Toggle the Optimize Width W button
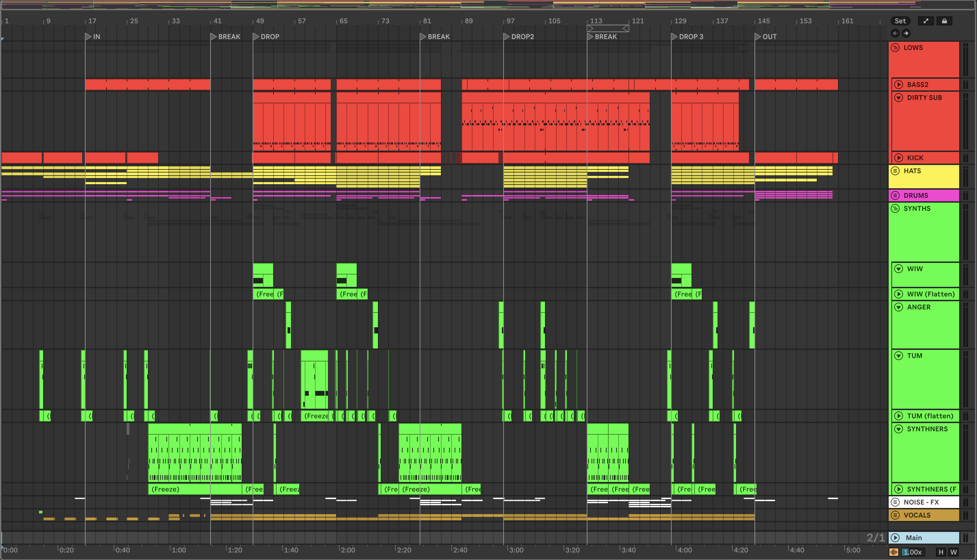The width and height of the screenshot is (977, 560). 953,552
